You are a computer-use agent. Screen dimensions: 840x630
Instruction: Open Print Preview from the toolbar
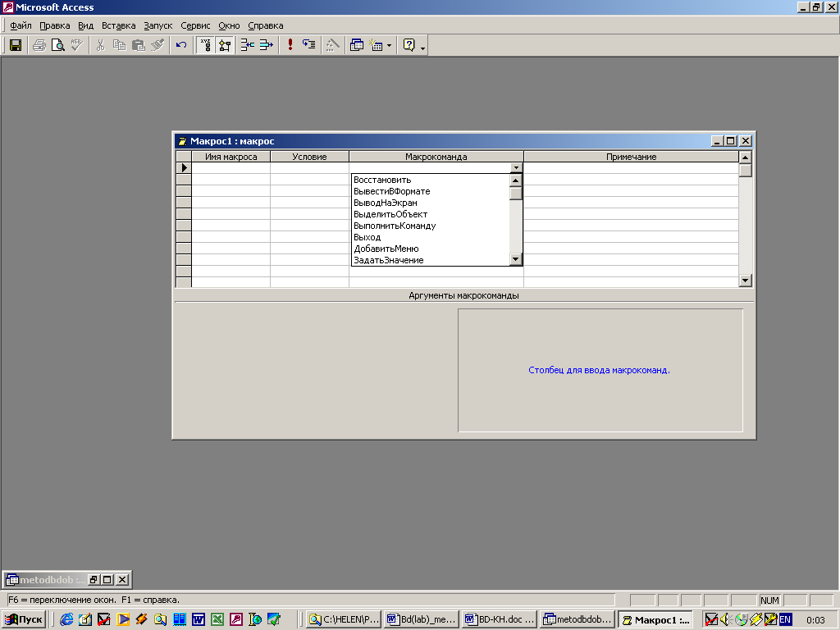click(58, 45)
